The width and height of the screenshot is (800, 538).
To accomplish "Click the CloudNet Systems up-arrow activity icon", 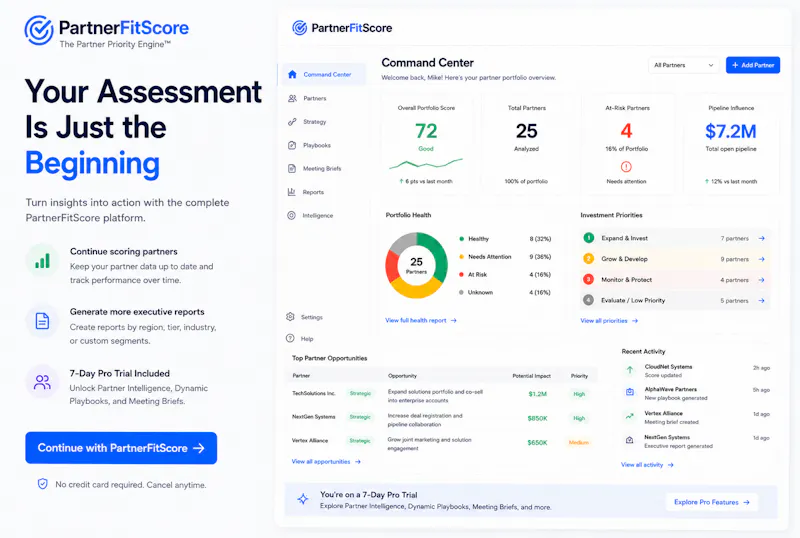I will click(x=630, y=370).
